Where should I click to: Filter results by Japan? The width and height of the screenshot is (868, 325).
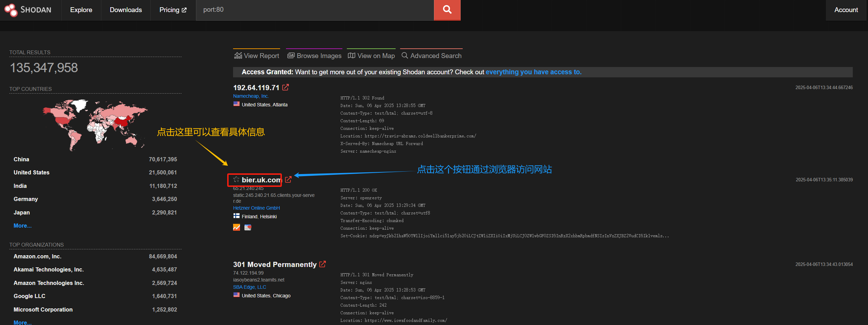tap(21, 212)
